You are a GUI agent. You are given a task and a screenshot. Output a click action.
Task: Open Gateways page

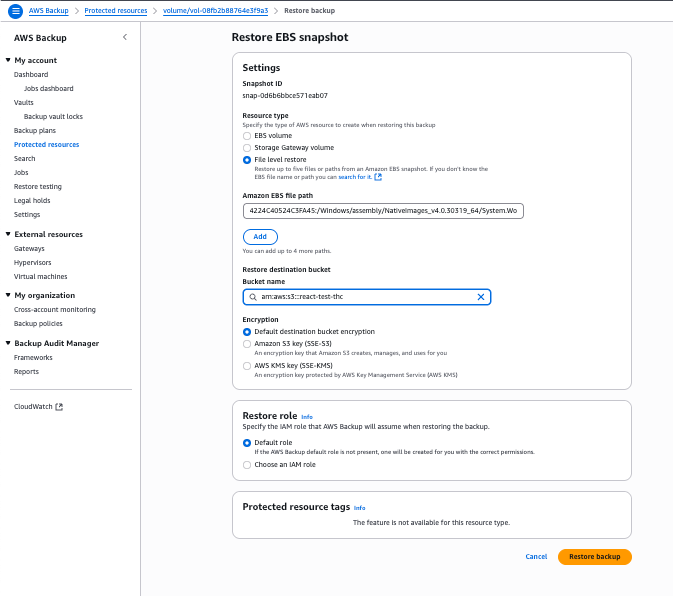29,248
